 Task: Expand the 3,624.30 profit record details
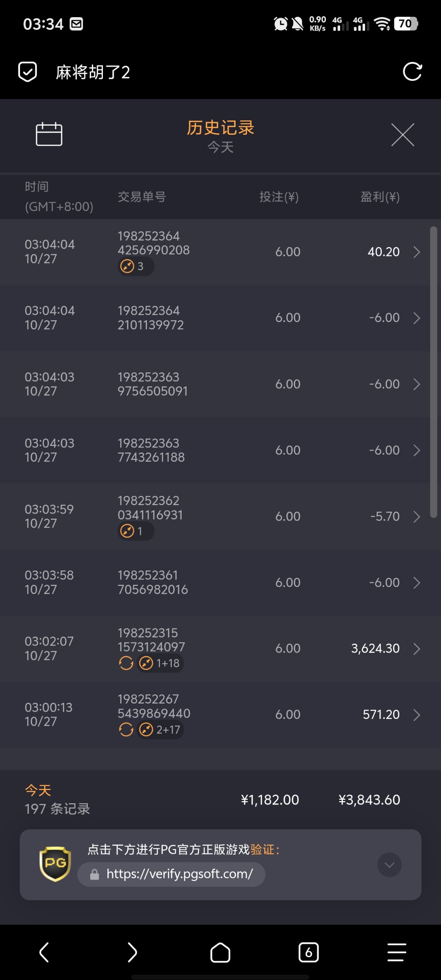416,648
